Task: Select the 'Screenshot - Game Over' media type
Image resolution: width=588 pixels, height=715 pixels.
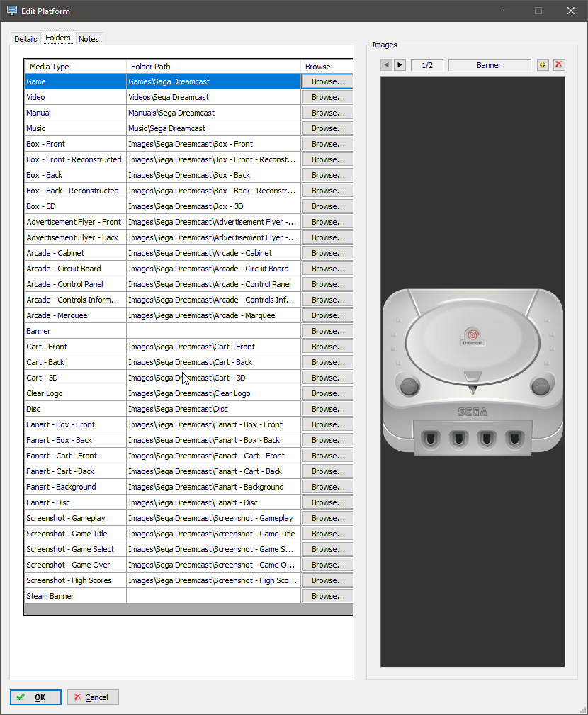Action: (x=75, y=565)
